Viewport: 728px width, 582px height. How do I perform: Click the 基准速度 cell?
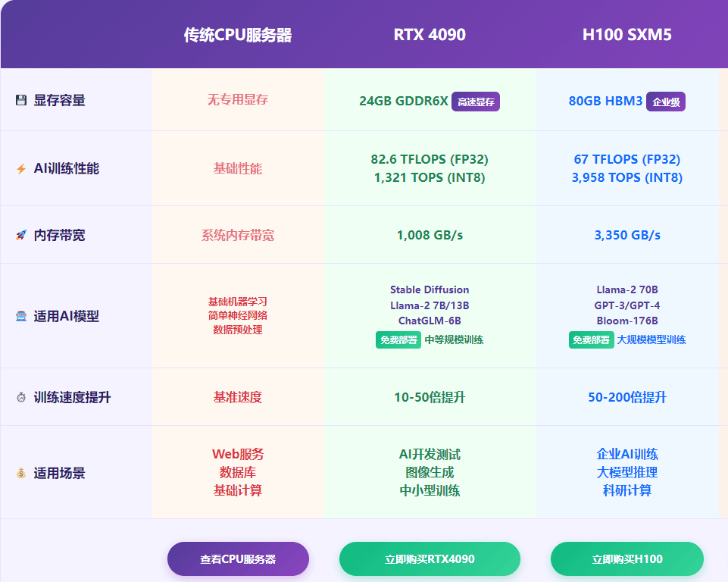238,397
